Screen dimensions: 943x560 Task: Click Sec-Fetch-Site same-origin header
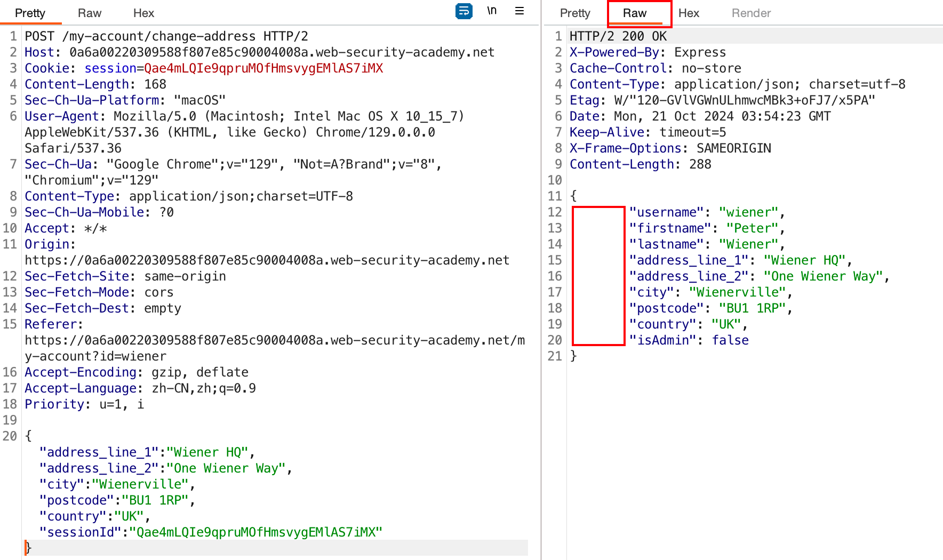click(x=125, y=276)
